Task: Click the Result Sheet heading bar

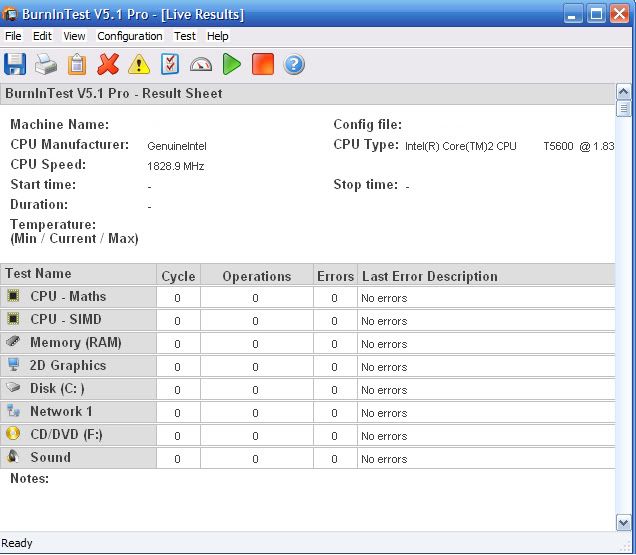Action: pos(307,94)
